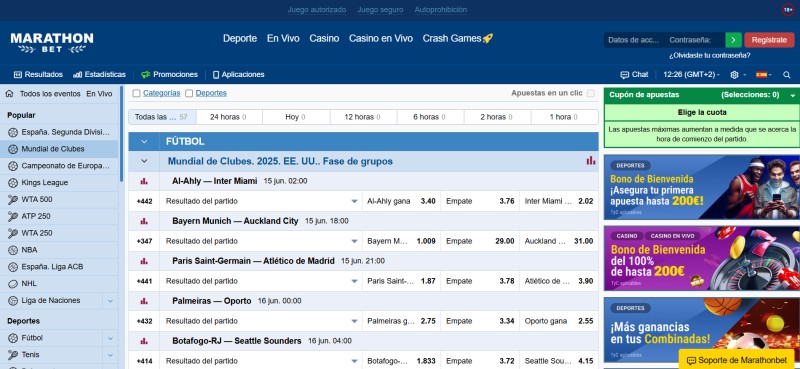Show +442 more markets for Al-Ahly match
Image resolution: width=800 pixels, height=369 pixels.
point(144,201)
